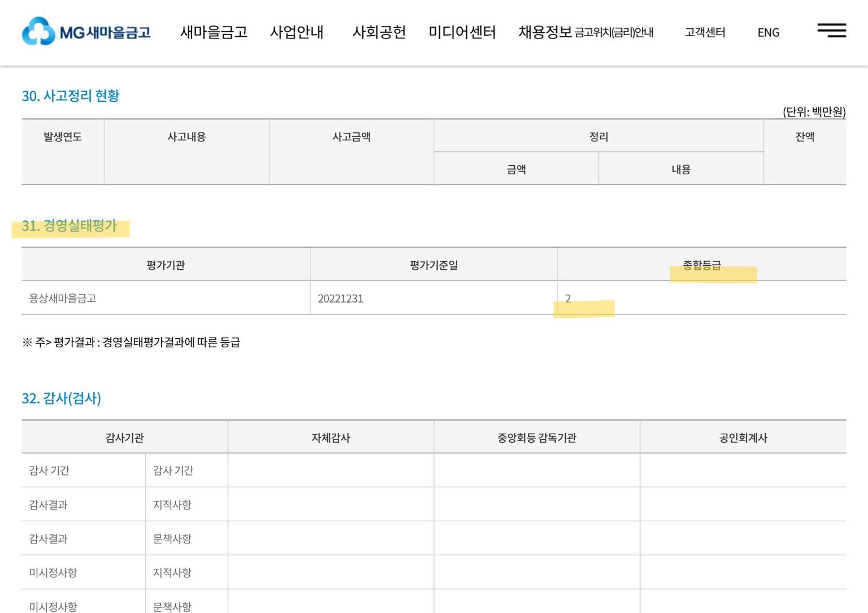Select the highlighted rating value 2
868x613 pixels.
[x=569, y=298]
